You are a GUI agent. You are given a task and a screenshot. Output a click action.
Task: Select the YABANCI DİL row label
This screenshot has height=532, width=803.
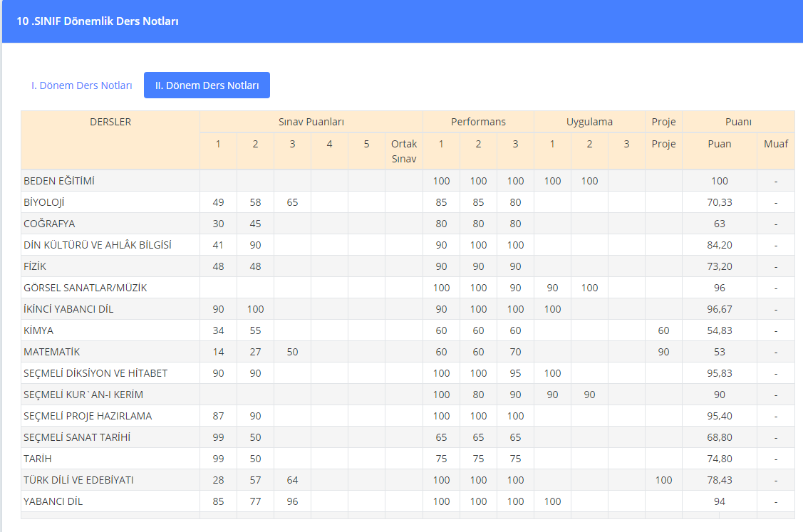[53, 502]
